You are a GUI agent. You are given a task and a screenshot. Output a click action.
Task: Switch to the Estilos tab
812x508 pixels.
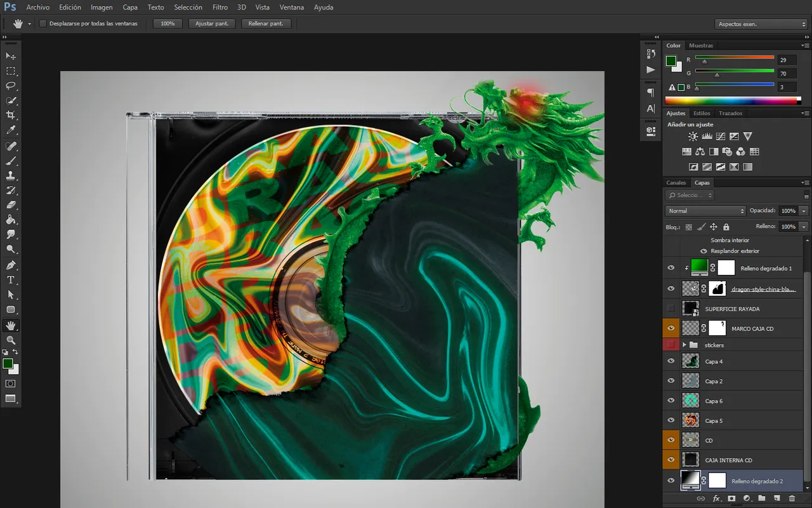click(x=702, y=114)
